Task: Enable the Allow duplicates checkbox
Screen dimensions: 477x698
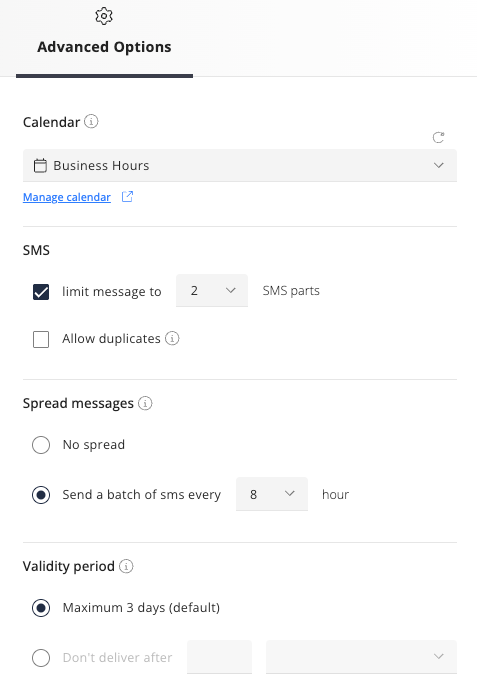Action: [x=41, y=339]
